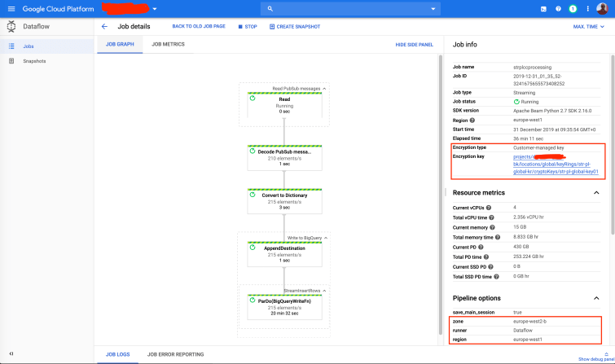Switch to the Job Error Reporting tab
615x364 pixels.
point(175,354)
